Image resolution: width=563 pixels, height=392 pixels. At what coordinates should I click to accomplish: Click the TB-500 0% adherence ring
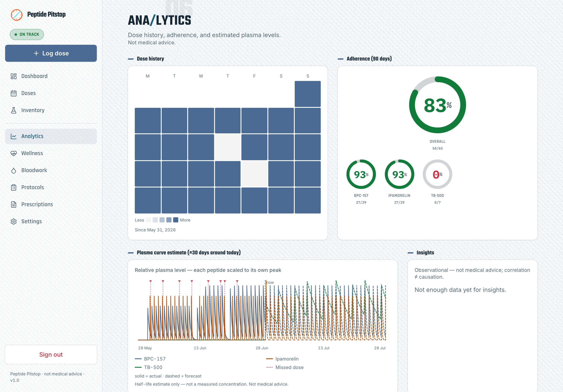437,174
